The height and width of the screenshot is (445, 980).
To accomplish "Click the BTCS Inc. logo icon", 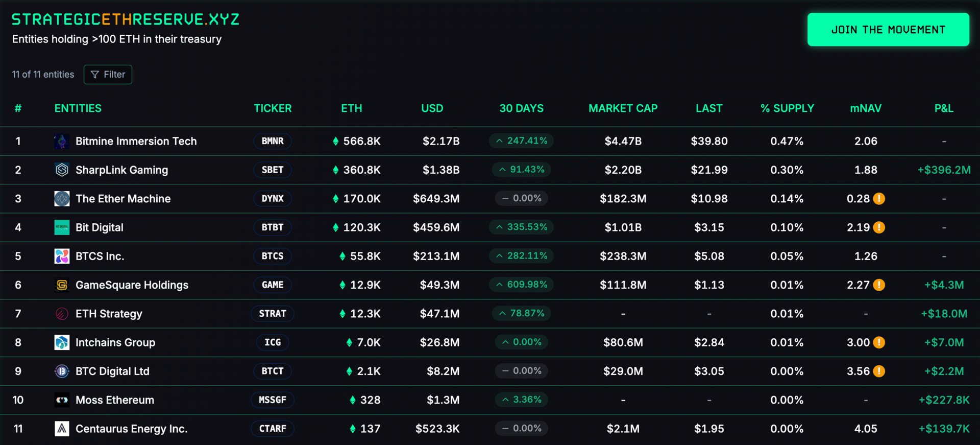I will click(x=62, y=256).
